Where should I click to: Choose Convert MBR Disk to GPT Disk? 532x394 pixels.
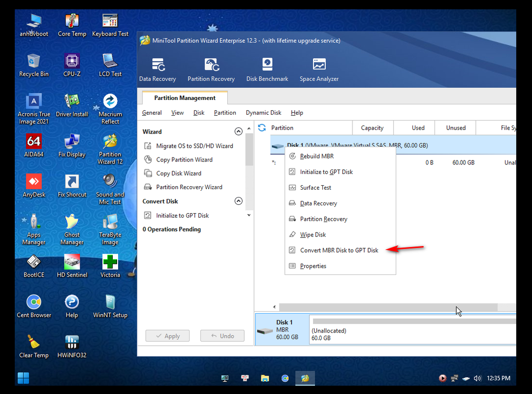(x=340, y=250)
